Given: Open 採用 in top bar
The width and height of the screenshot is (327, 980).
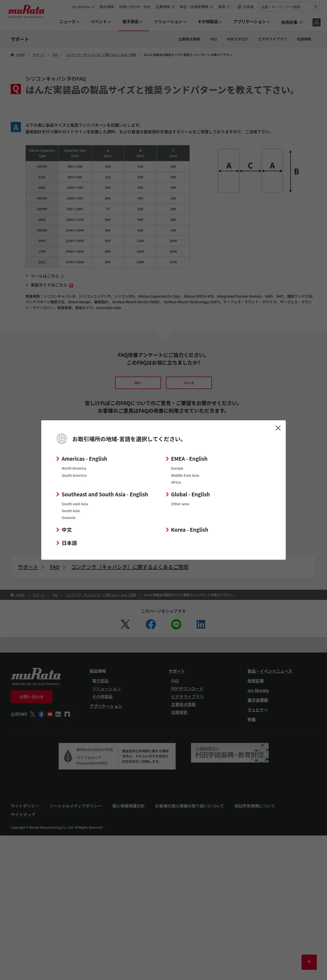Looking at the screenshot, I should tap(224, 7).
